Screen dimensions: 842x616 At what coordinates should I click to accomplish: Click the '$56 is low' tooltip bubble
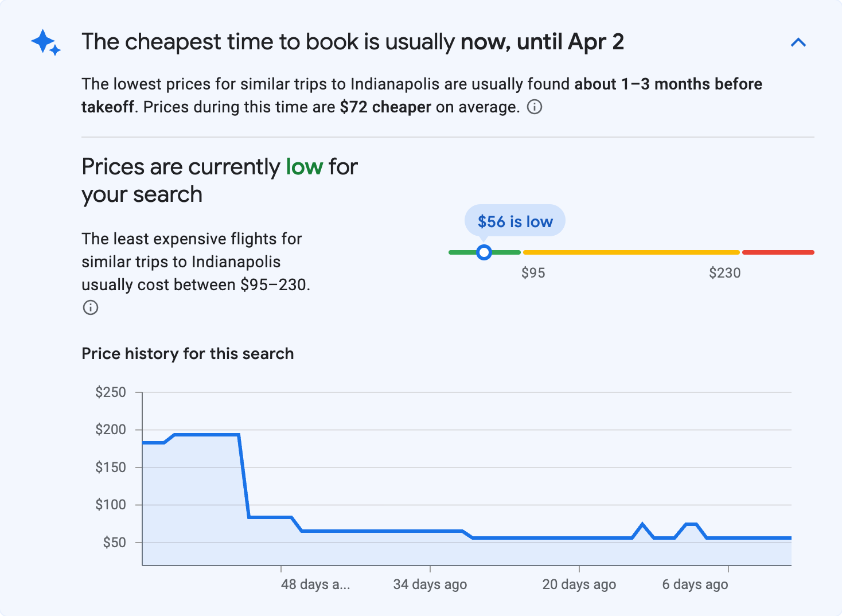tap(514, 221)
